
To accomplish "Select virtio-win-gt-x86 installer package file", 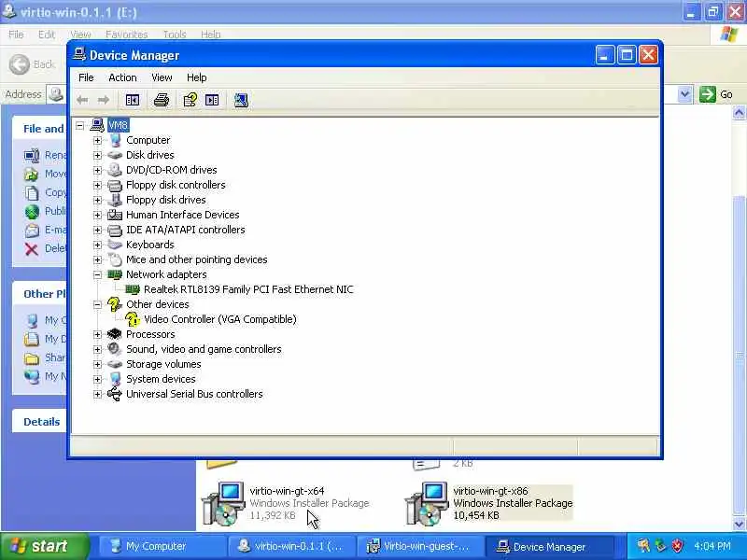I will (x=490, y=504).
